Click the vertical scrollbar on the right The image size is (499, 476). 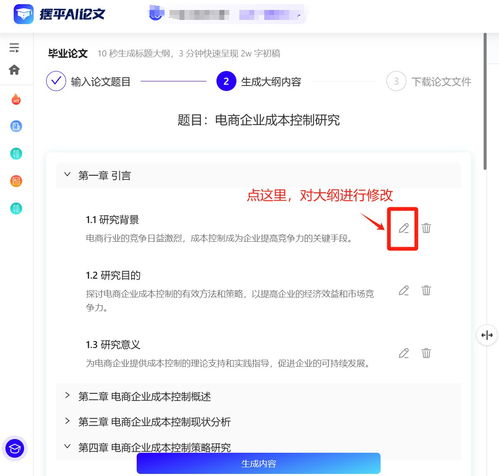click(x=485, y=101)
